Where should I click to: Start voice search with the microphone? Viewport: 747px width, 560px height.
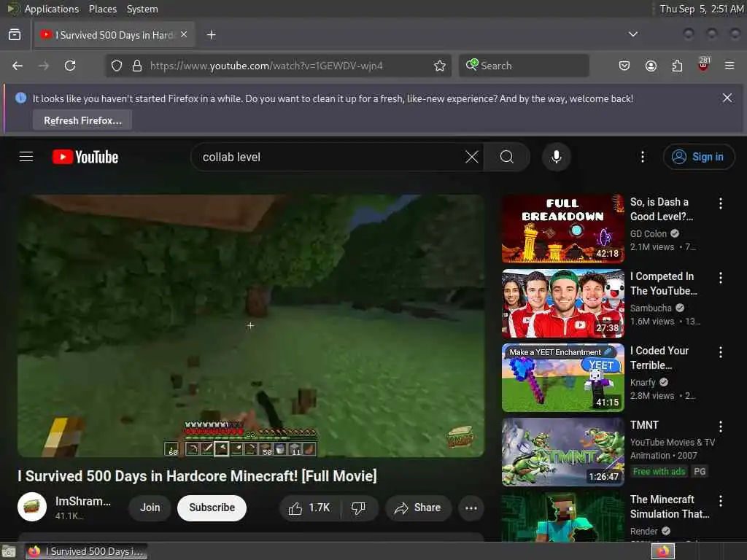[556, 157]
